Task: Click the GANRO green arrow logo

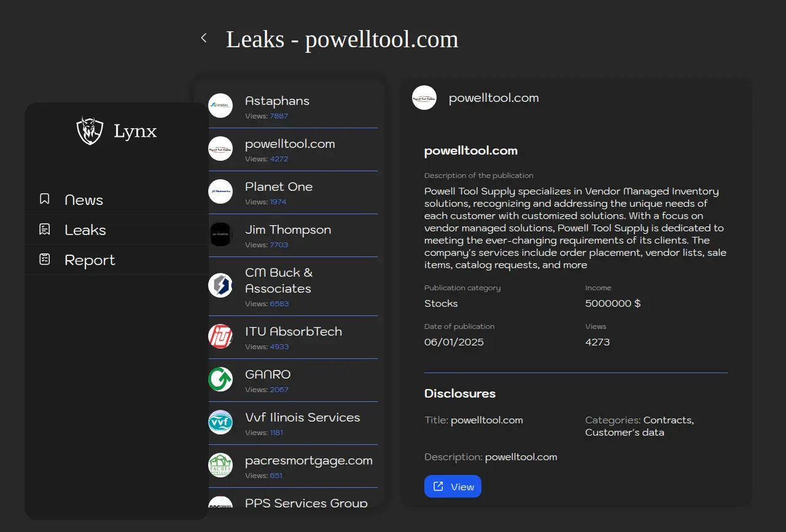Action: click(x=220, y=379)
